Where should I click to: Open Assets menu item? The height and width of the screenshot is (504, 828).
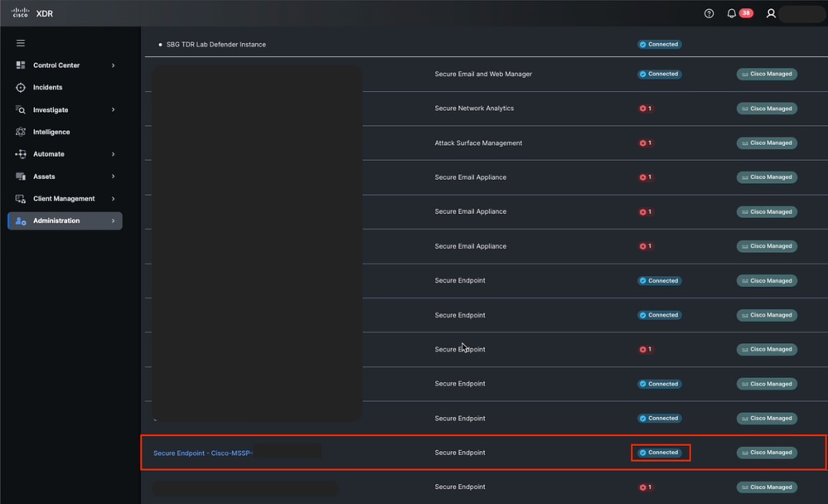(x=65, y=176)
